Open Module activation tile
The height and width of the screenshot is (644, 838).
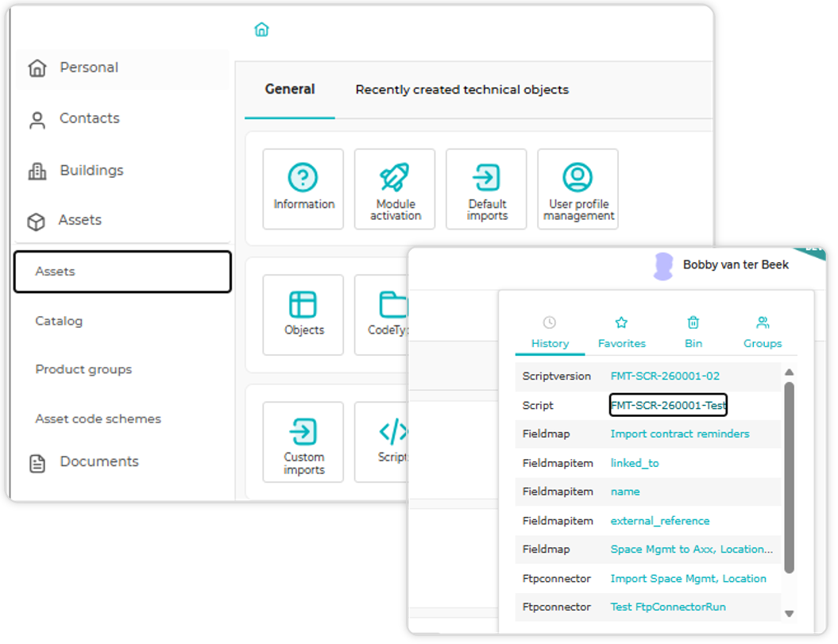pos(395,189)
